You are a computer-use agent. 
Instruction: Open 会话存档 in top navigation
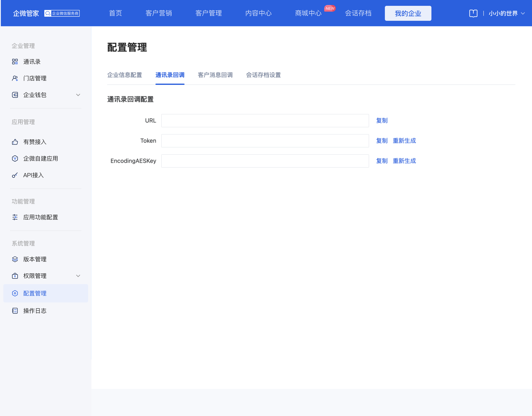point(358,13)
